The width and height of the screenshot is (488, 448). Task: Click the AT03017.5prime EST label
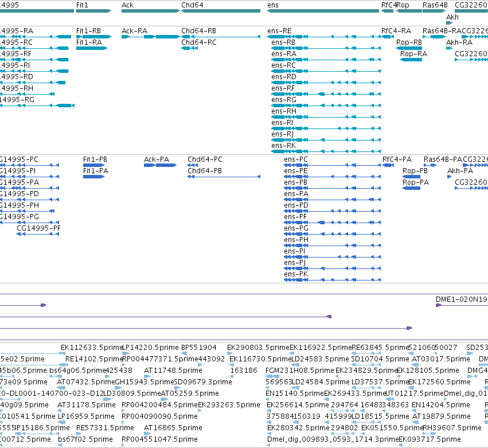tap(441, 359)
